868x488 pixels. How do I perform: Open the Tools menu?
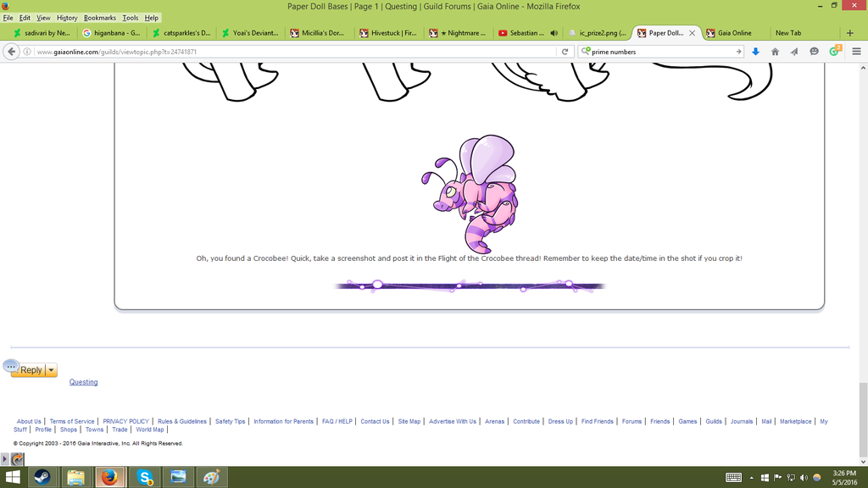coord(130,18)
